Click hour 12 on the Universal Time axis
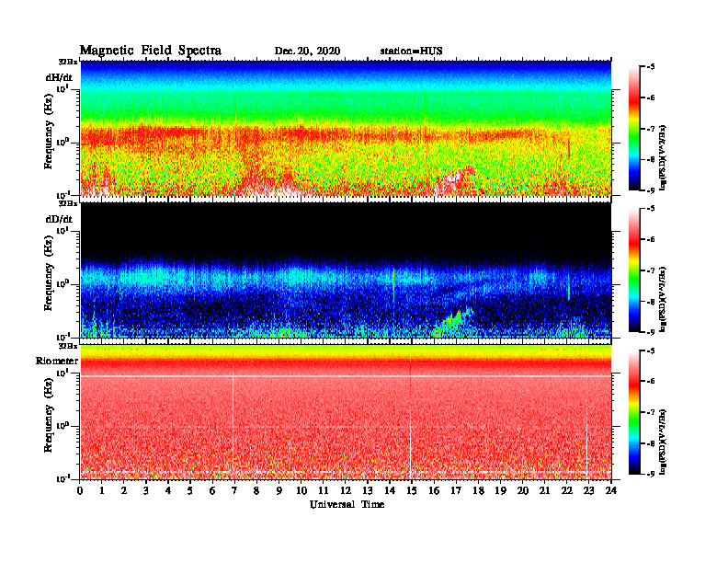The image size is (728, 563). tap(346, 490)
